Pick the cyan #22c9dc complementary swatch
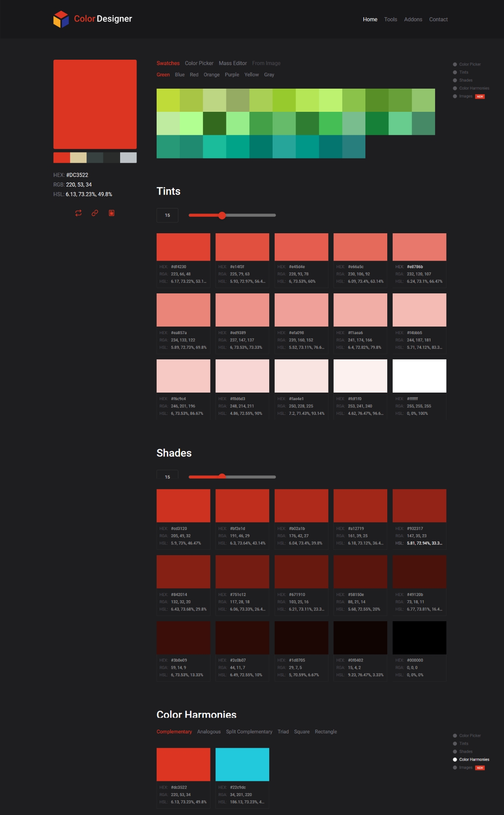The image size is (504, 815). pyautogui.click(x=242, y=765)
